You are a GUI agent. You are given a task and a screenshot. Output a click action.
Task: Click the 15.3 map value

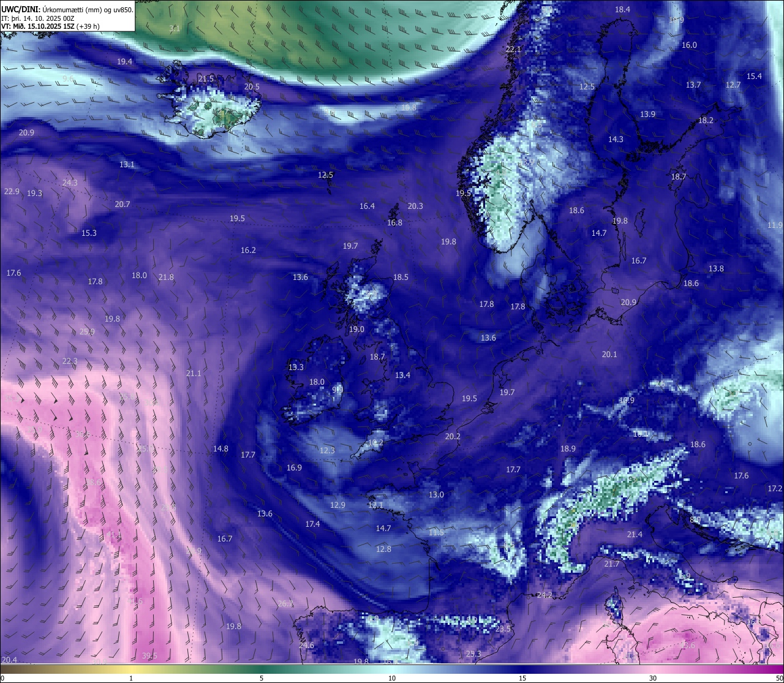89,233
